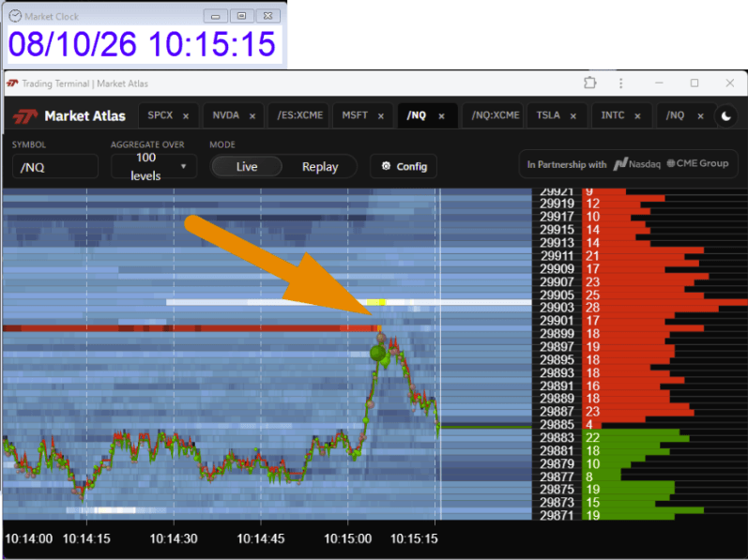Switch to Replay mode
The width and height of the screenshot is (748, 560).
coord(320,166)
